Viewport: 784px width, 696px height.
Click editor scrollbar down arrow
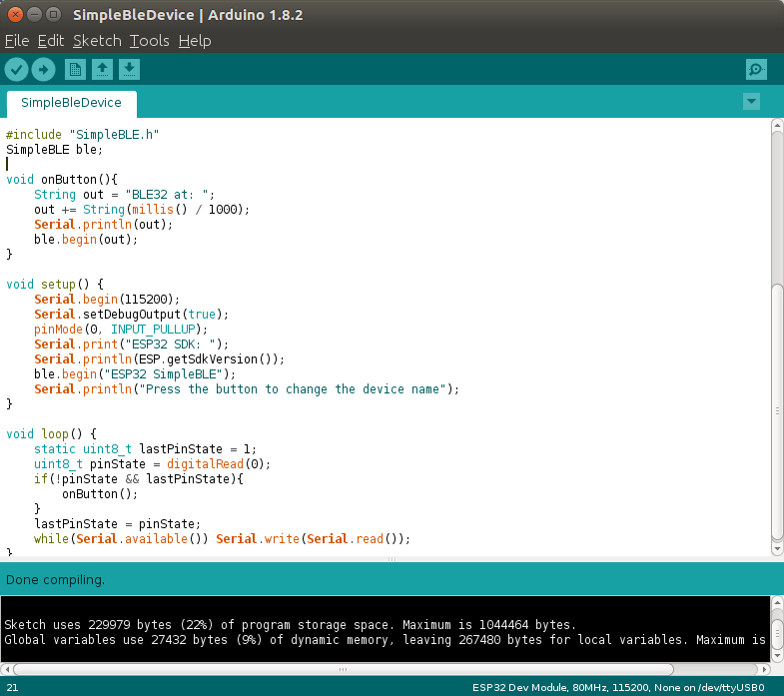coord(776,549)
